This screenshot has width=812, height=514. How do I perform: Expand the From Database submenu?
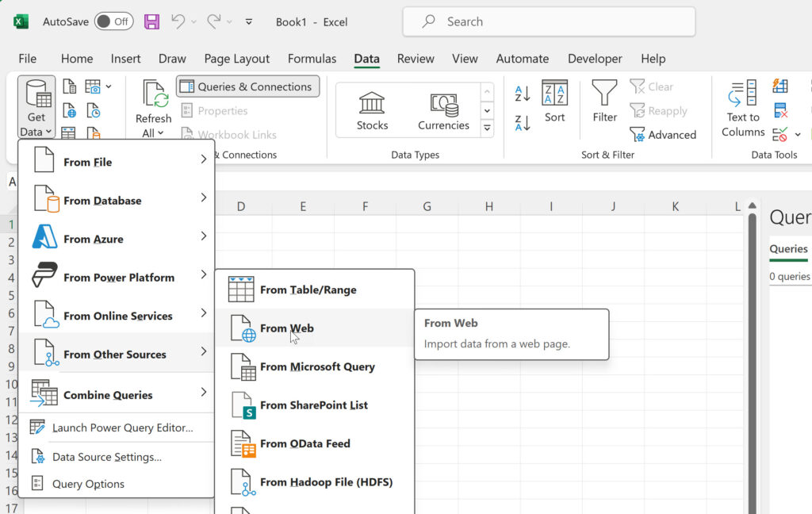tap(116, 201)
